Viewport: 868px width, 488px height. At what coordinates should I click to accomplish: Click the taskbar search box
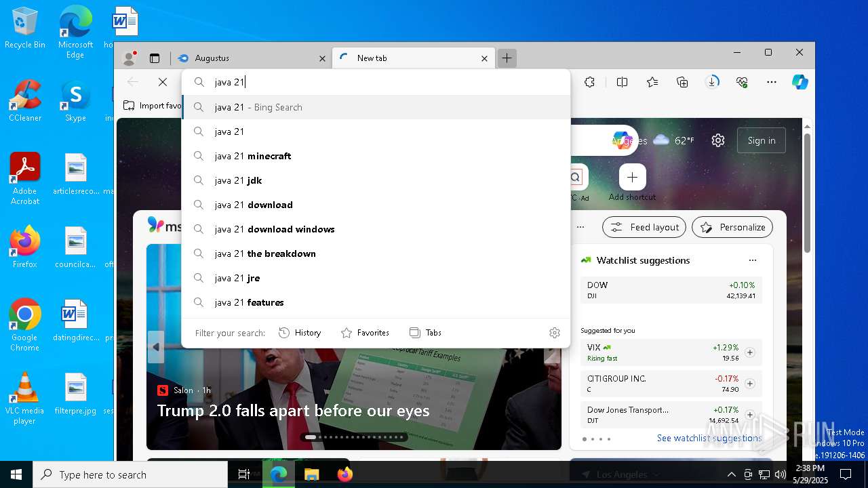(130, 474)
